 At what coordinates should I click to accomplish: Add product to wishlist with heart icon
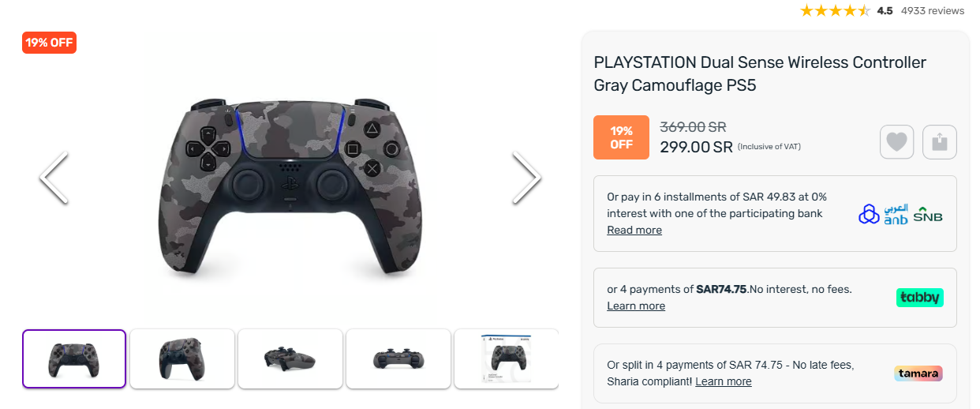897,142
